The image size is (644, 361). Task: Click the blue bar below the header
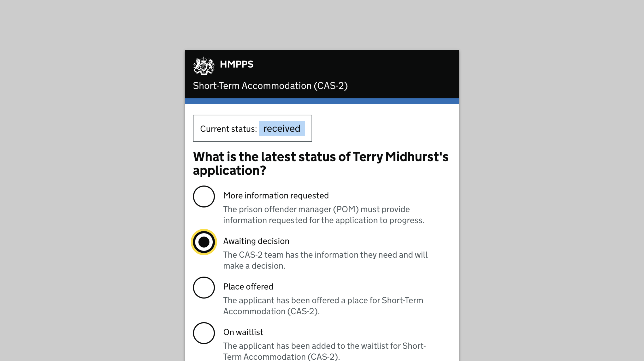pyautogui.click(x=322, y=101)
